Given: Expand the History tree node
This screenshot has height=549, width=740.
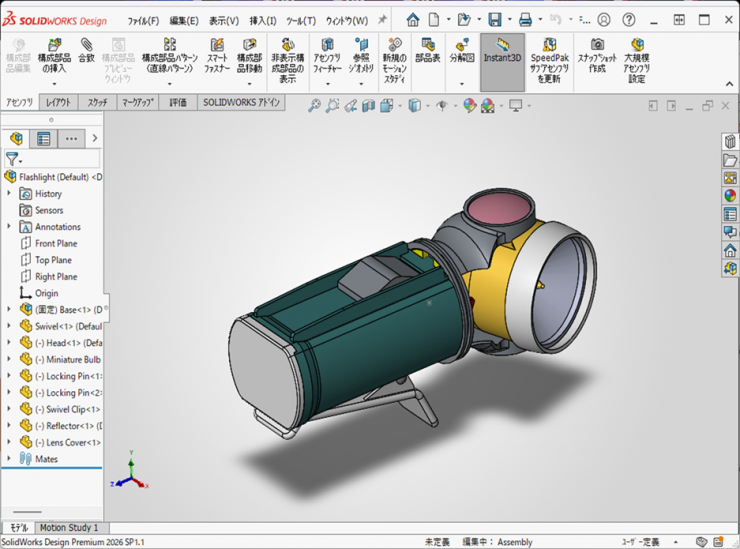Looking at the screenshot, I should (10, 194).
